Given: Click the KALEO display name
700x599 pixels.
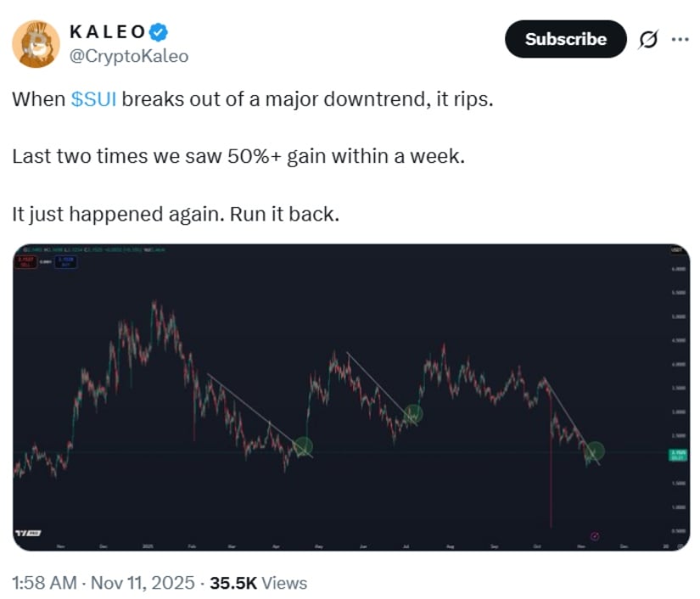Looking at the screenshot, I should point(106,32).
